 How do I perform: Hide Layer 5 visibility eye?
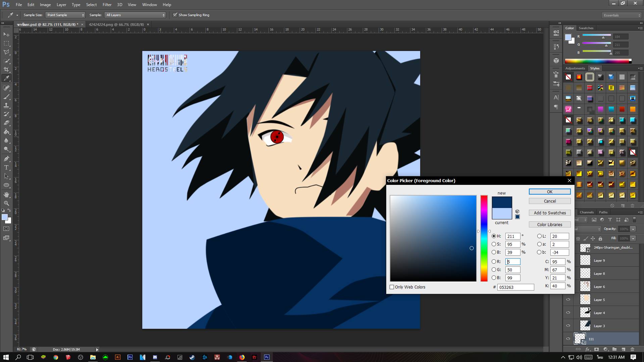coord(568,300)
